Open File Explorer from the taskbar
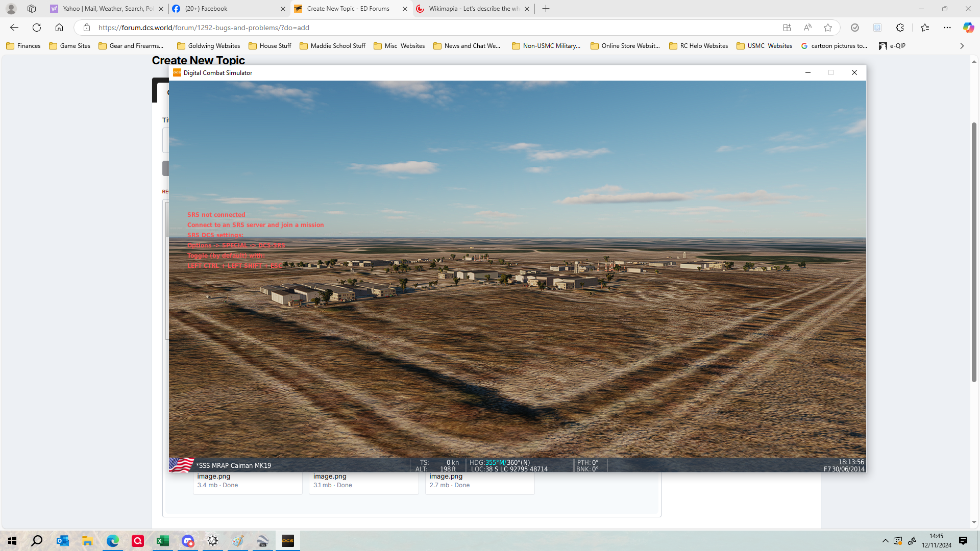980x551 pixels. tap(88, 541)
